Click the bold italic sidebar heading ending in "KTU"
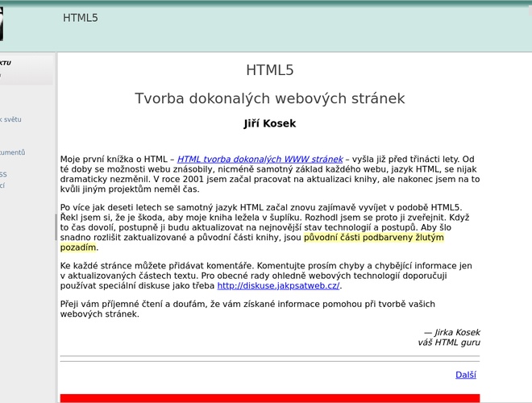The width and height of the screenshot is (532, 403). pyautogui.click(x=6, y=63)
